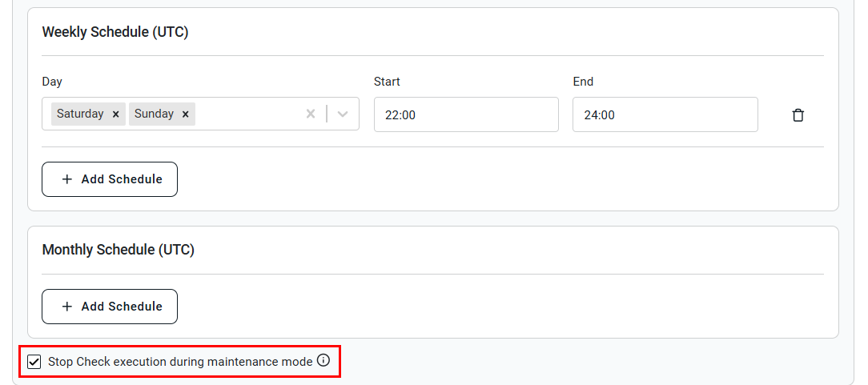
Task: Click Stop Check execution label text
Action: 180,363
